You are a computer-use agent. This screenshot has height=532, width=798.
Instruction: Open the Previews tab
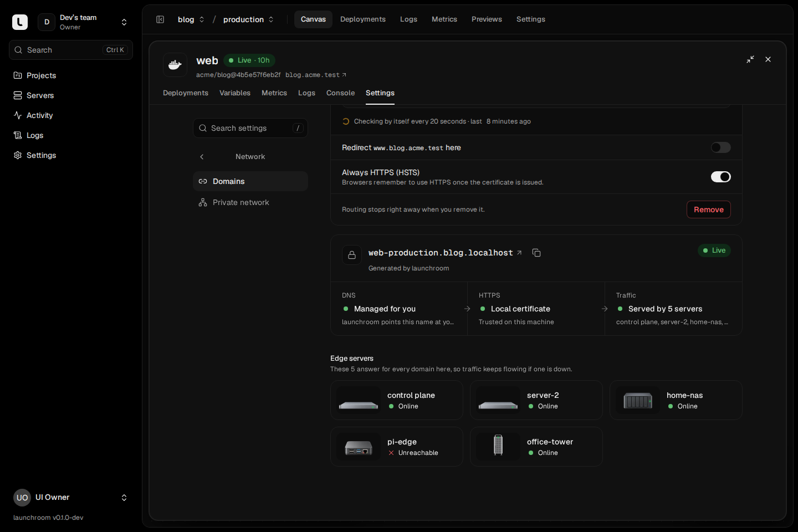tap(487, 19)
